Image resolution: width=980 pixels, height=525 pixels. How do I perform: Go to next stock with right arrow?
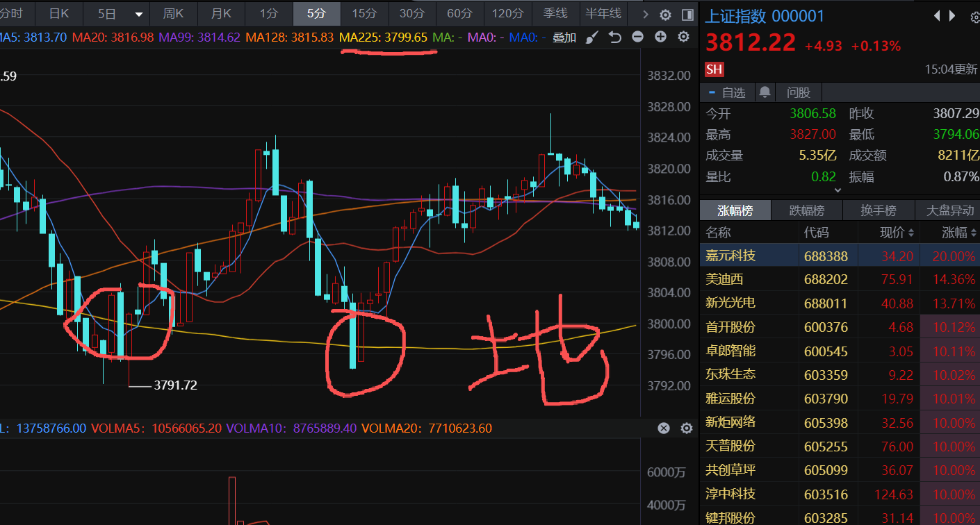click(x=952, y=16)
